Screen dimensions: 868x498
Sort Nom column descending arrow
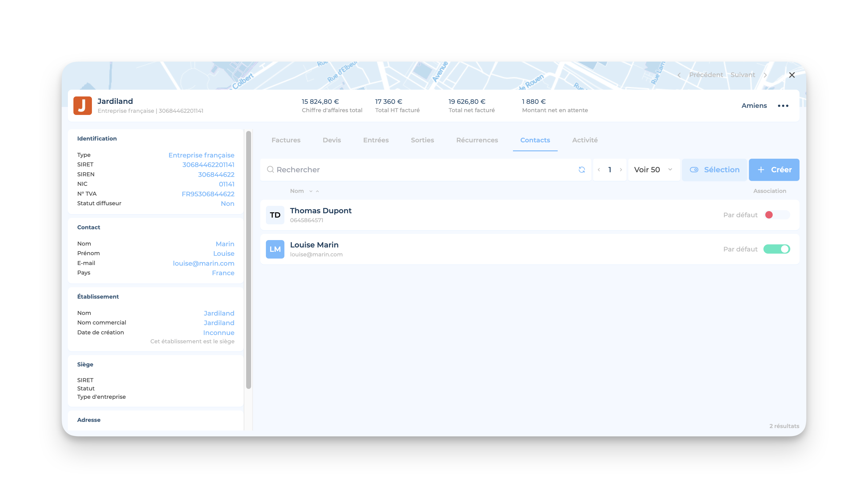[x=311, y=191]
